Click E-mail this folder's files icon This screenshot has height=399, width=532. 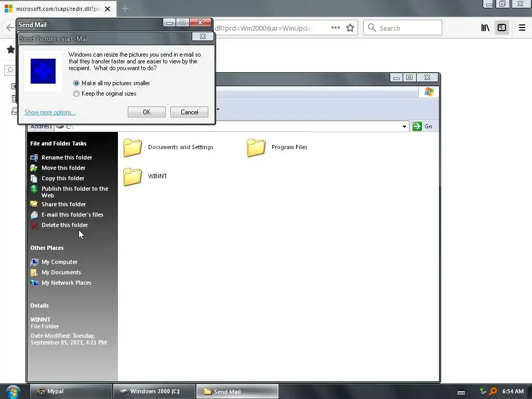tap(34, 215)
